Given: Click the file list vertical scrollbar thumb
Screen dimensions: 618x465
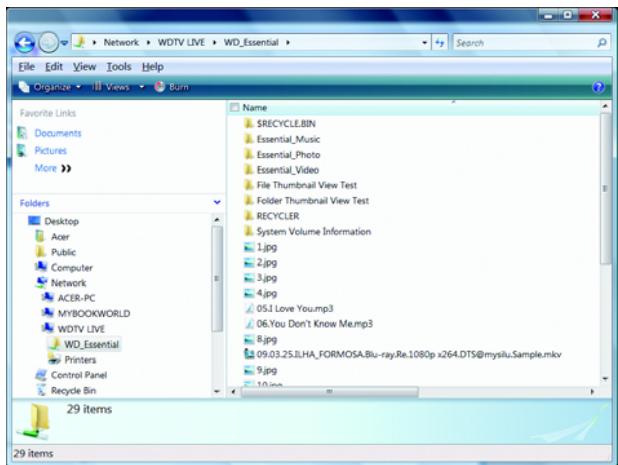Looking at the screenshot, I should 605,189.
